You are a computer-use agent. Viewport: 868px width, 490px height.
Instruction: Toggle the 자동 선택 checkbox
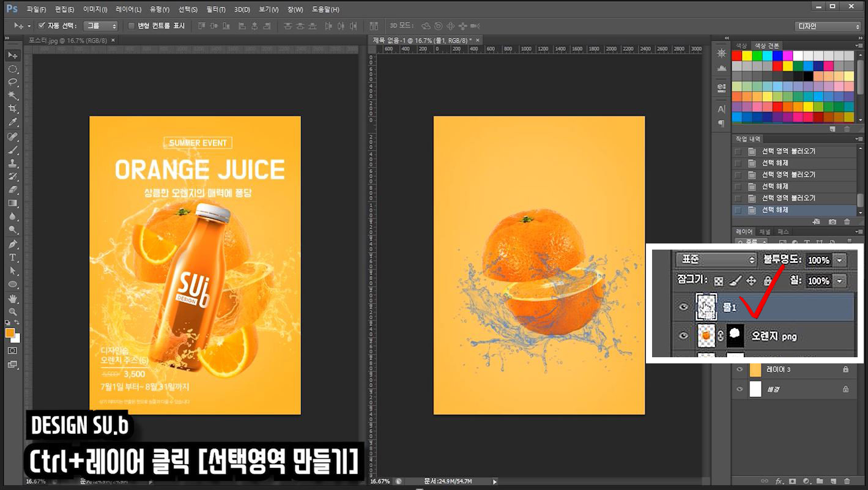coord(42,26)
